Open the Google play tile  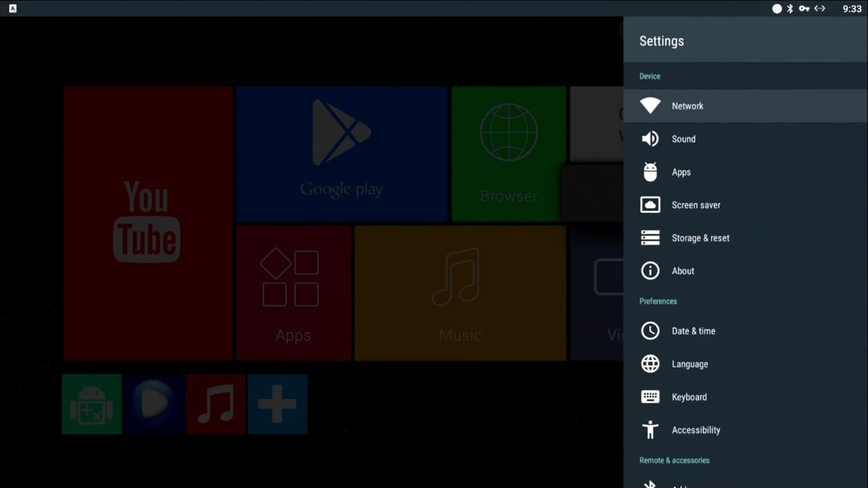point(341,154)
